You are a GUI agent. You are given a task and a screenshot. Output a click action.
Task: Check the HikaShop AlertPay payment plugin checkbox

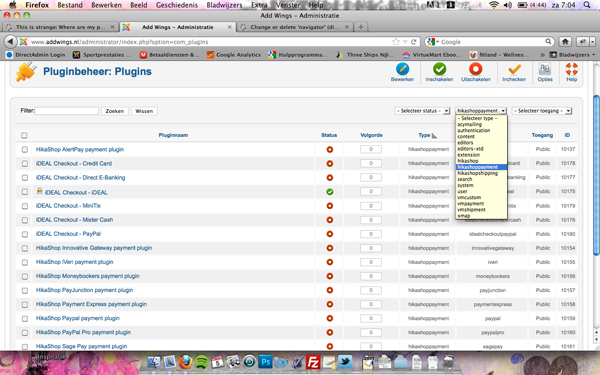coord(25,150)
